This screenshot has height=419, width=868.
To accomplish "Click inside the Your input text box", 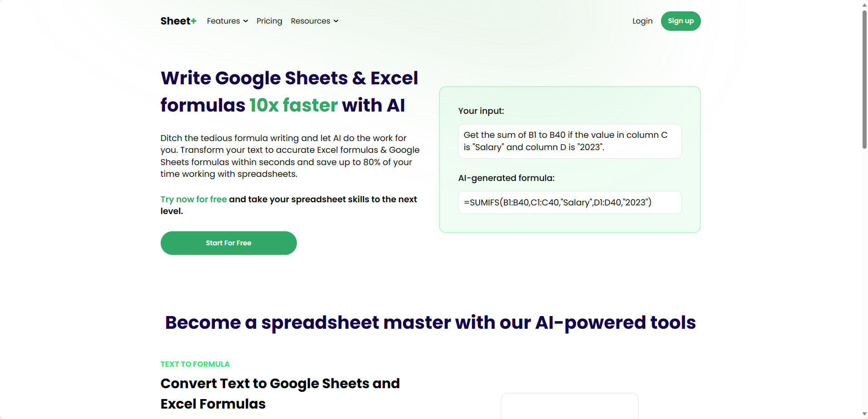I will coord(569,141).
